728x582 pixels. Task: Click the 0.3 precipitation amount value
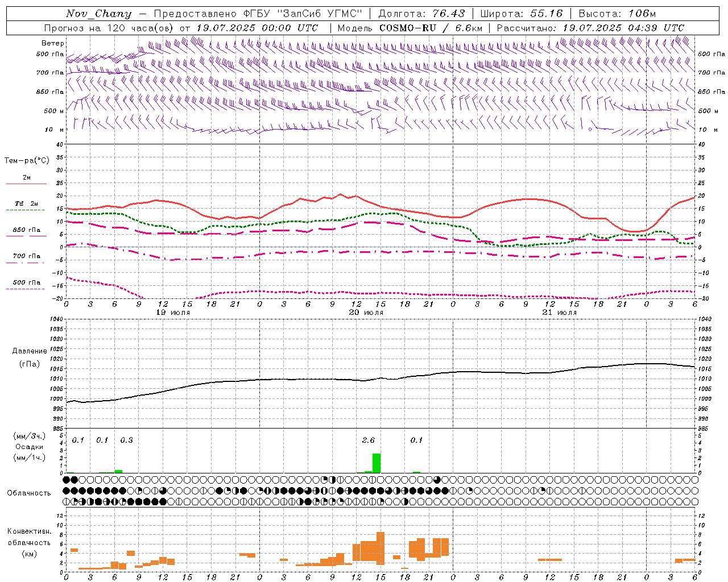[126, 440]
